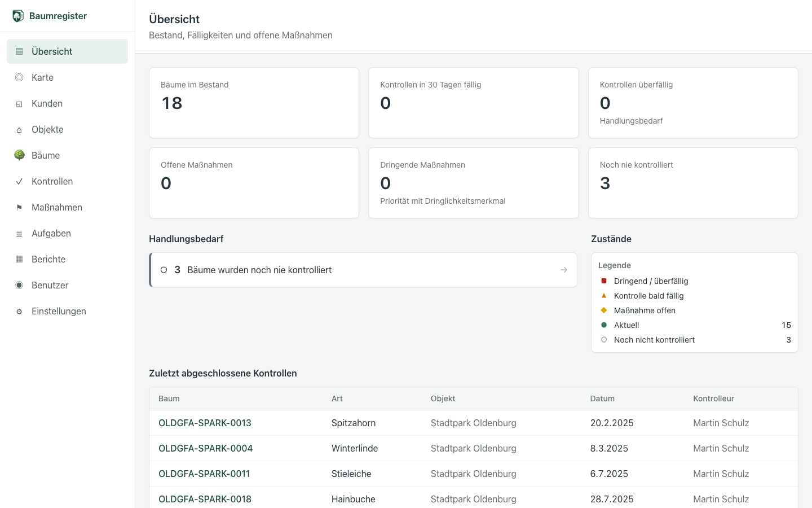Open tree OLDGFA-SPARK-0013 link
The image size is (812, 508).
pos(205,423)
